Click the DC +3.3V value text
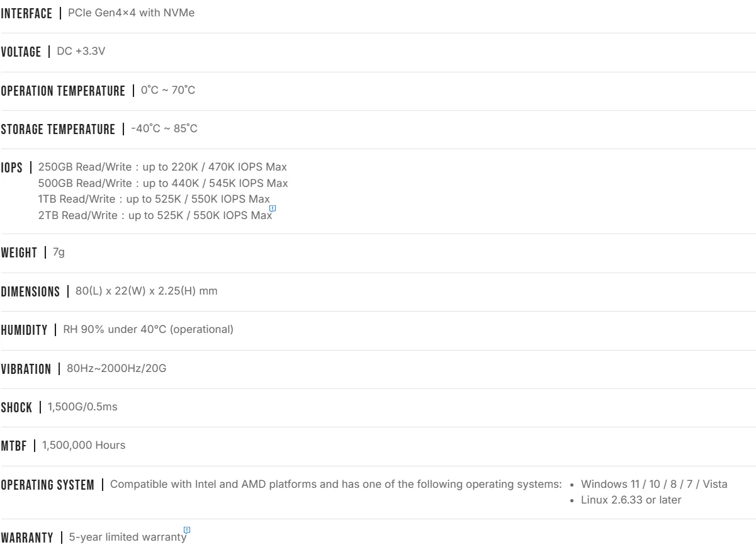The image size is (756, 552). click(x=81, y=52)
